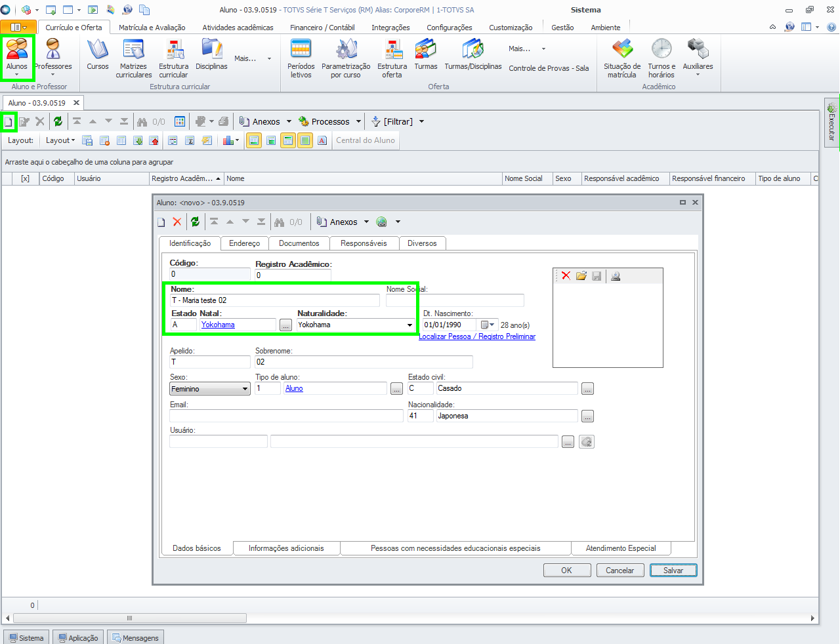
Task: Open Parametrização por curso
Action: tap(346, 58)
